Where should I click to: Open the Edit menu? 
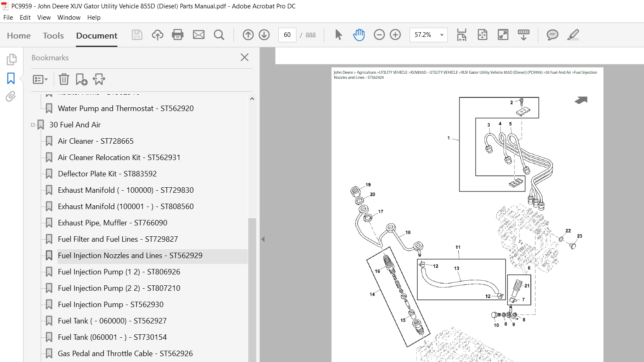click(x=25, y=18)
